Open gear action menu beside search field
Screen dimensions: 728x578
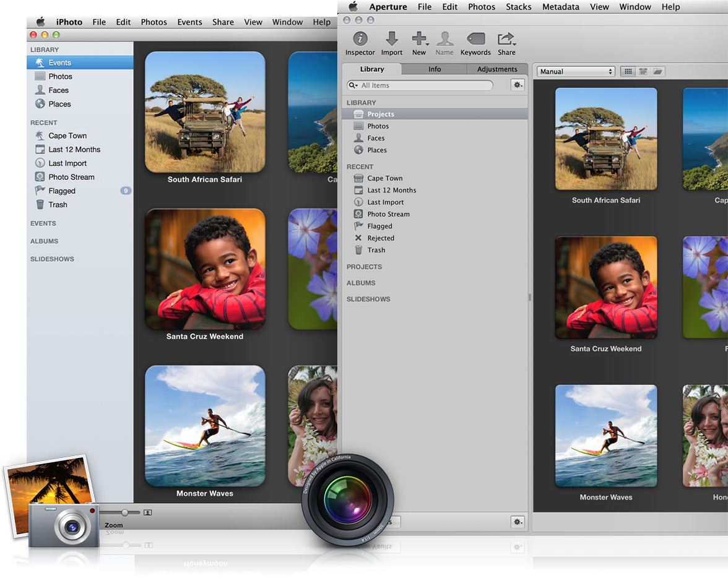point(518,85)
